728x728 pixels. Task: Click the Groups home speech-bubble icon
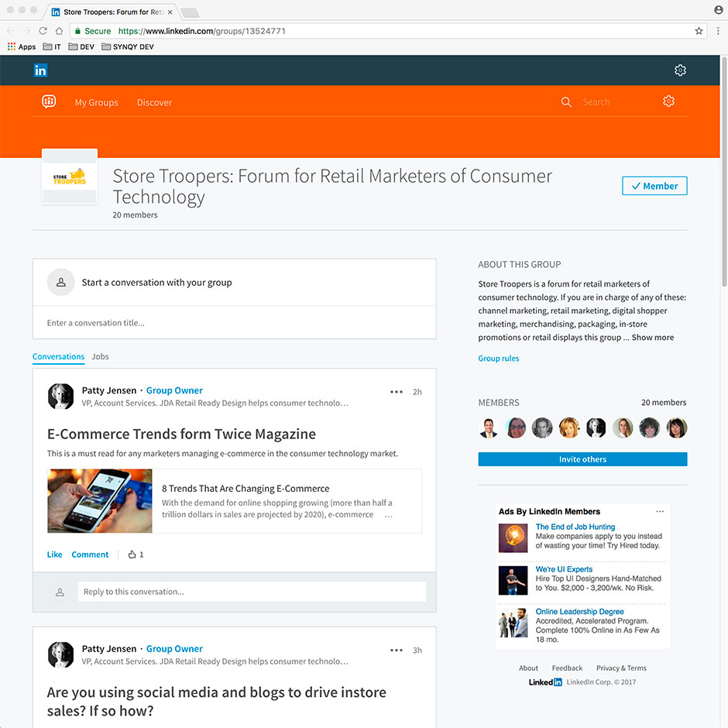[x=49, y=102]
